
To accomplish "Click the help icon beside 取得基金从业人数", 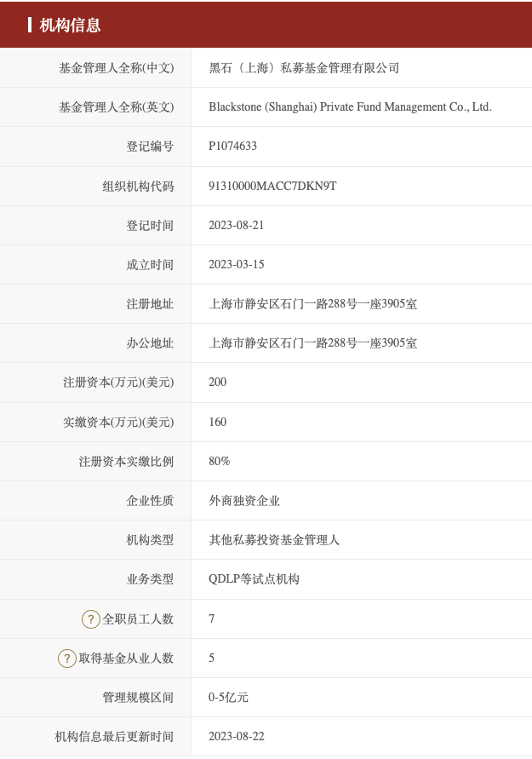I will pyautogui.click(x=67, y=658).
